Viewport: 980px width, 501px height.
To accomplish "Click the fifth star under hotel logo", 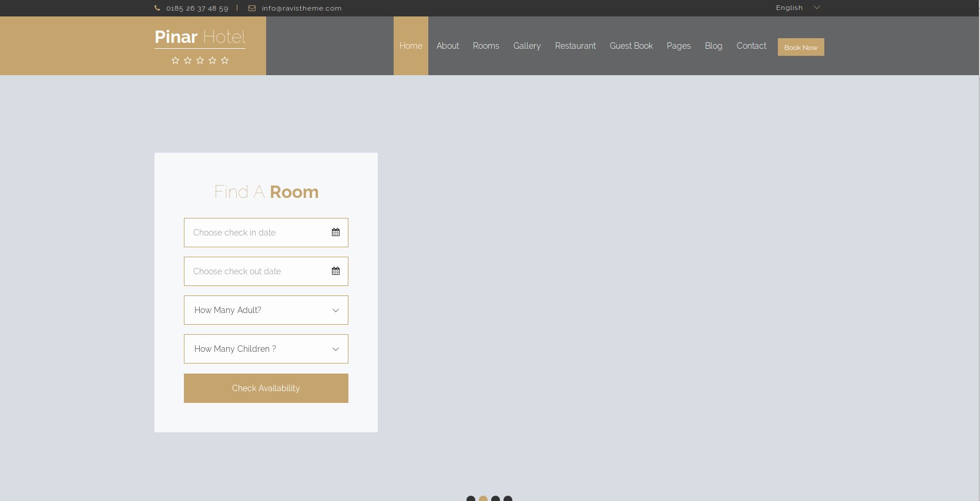I will click(224, 60).
